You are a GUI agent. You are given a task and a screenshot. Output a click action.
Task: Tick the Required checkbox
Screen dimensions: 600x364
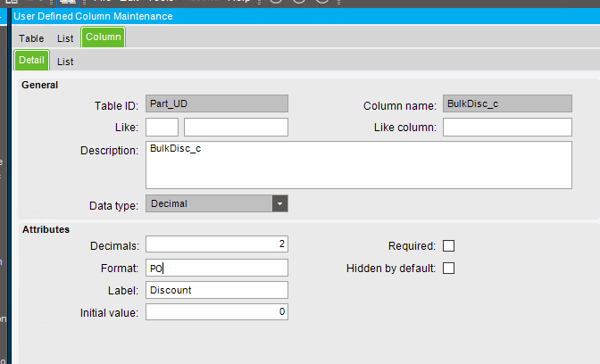pos(448,245)
